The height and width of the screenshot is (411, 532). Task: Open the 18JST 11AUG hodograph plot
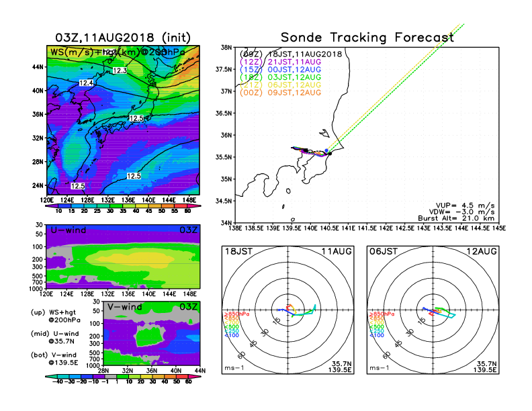(288, 310)
